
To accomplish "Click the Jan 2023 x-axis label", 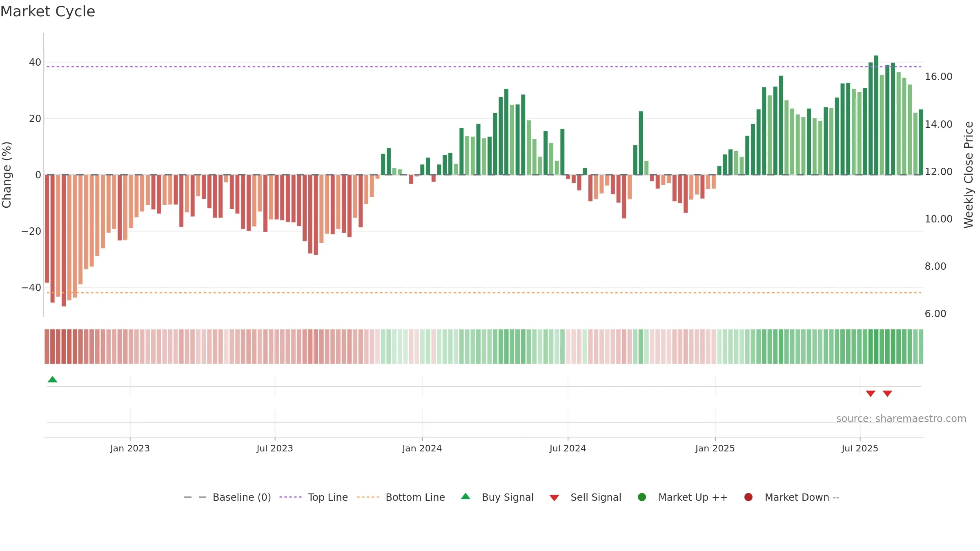I will [x=130, y=449].
